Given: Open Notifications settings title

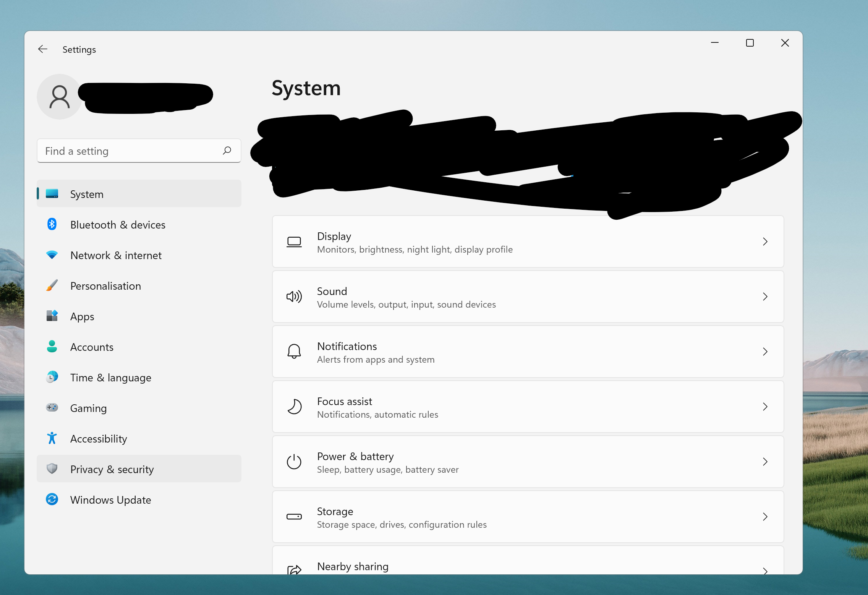Looking at the screenshot, I should tap(347, 346).
